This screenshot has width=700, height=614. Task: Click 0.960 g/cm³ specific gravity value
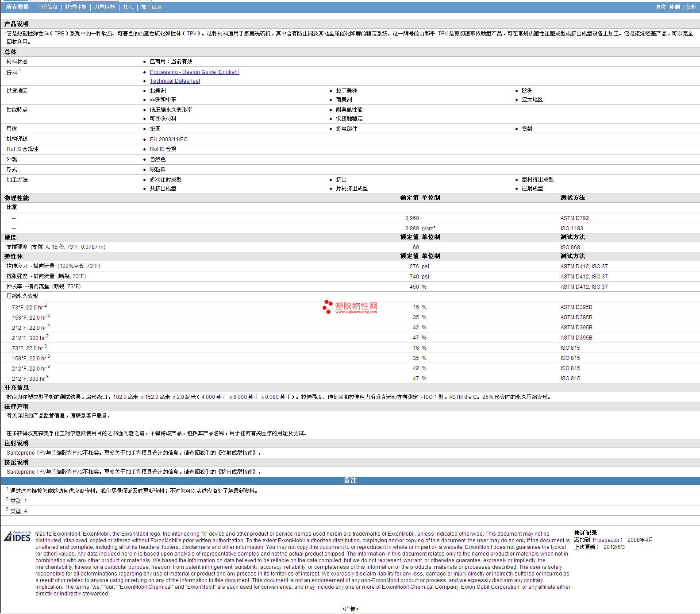420,228
